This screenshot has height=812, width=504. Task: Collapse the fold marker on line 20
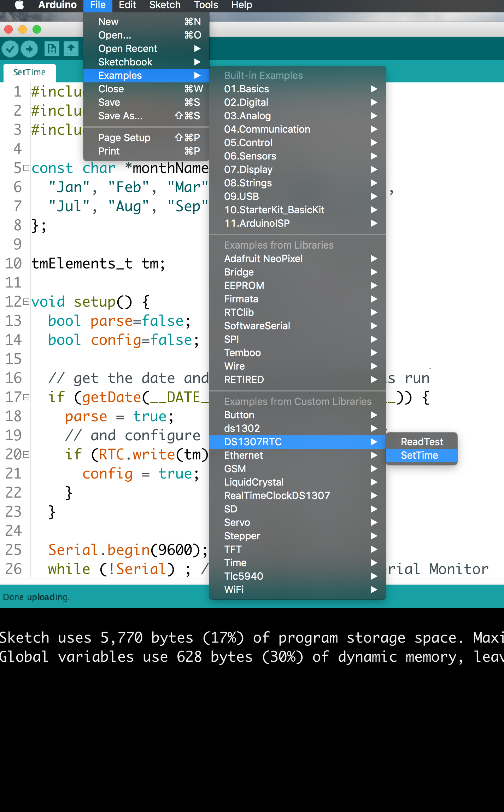click(26, 454)
